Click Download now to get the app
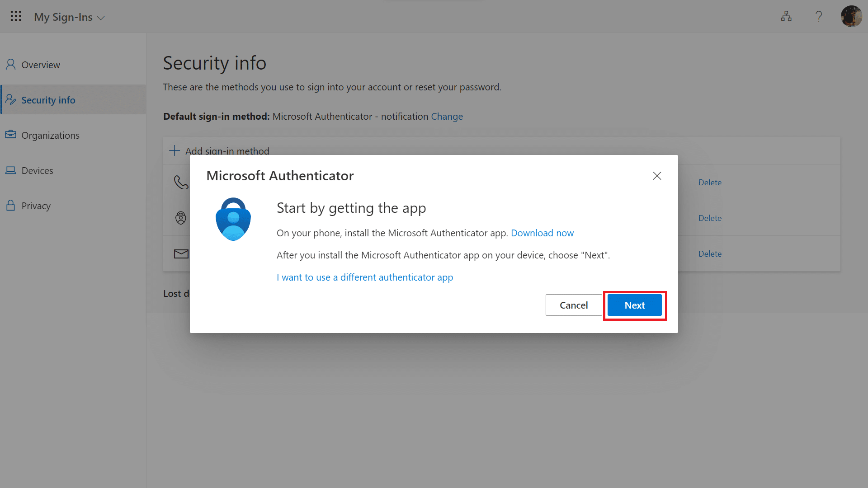Image resolution: width=868 pixels, height=488 pixels. tap(542, 233)
